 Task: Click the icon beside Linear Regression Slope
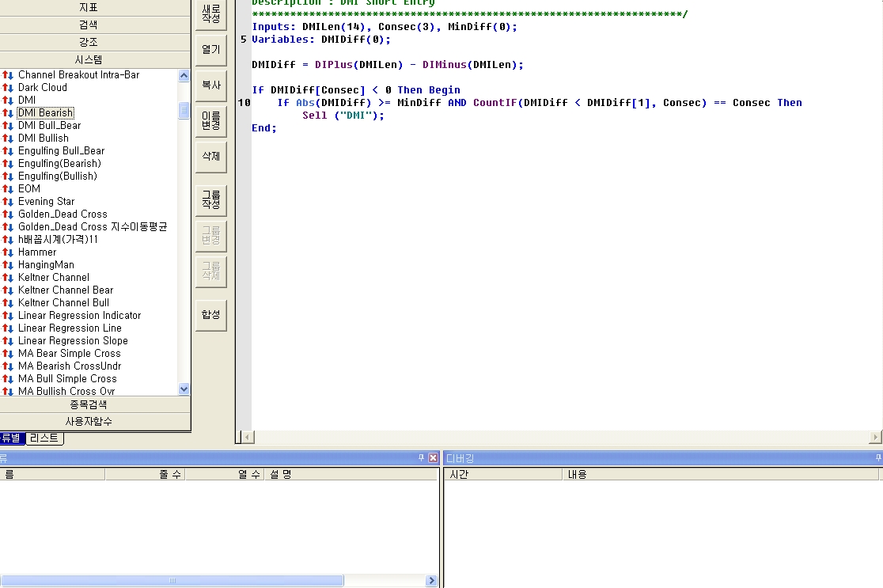8,341
